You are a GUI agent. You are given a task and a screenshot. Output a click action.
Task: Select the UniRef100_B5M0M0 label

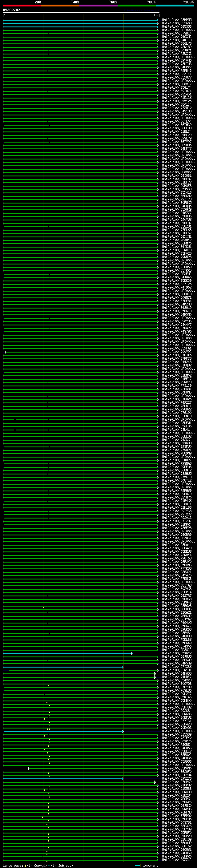177,768
